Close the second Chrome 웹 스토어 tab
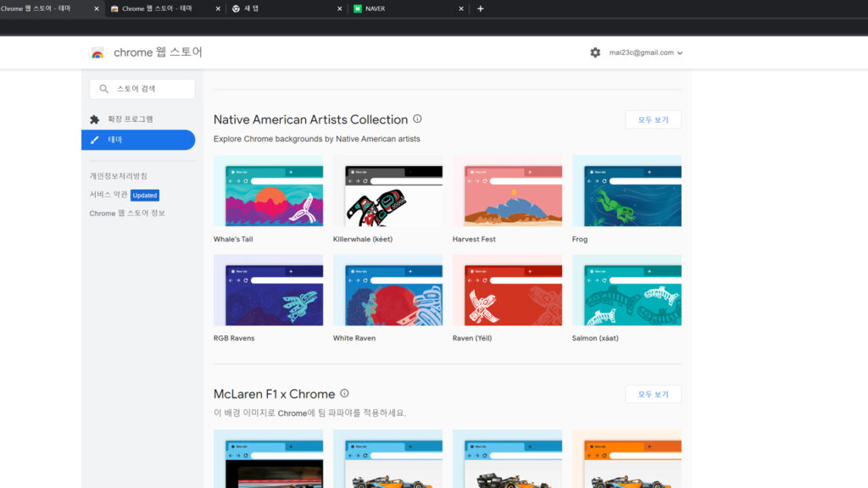The height and width of the screenshot is (488, 868). coord(218,8)
